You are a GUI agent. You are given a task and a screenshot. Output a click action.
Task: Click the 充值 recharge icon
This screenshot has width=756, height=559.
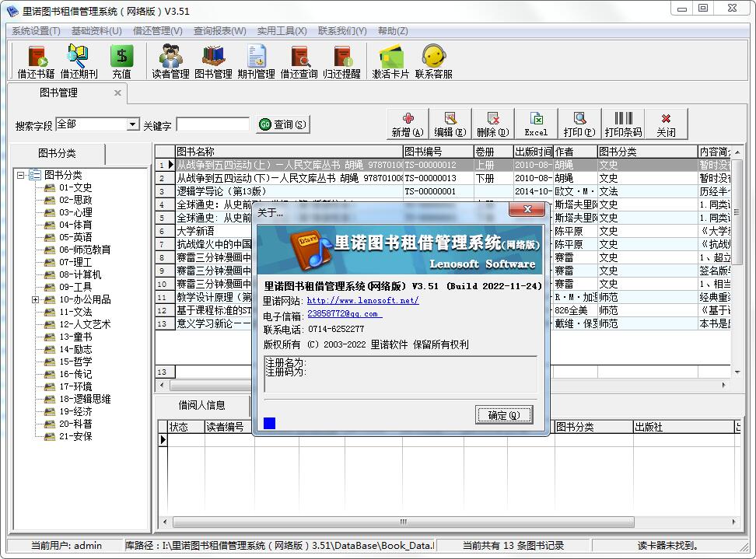pyautogui.click(x=121, y=61)
